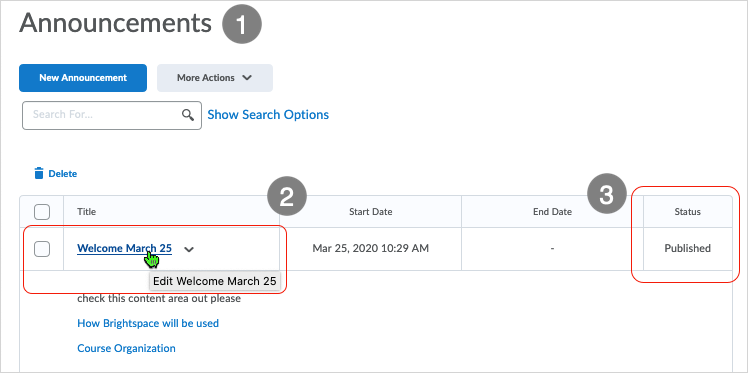Click the End Date column header
The image size is (748, 373).
[x=552, y=212]
